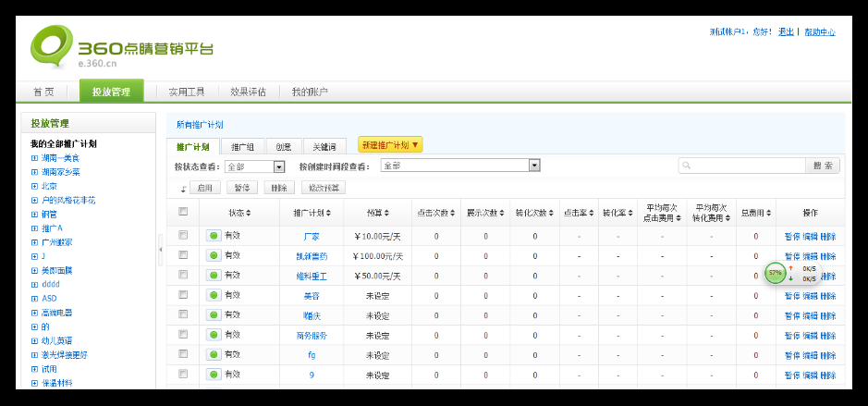Collapse the left sidebar using splitter arrow
The width and height of the screenshot is (868, 406).
tap(160, 250)
